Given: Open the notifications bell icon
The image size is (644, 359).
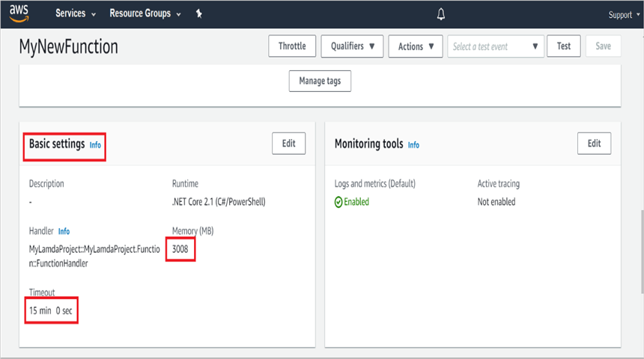Looking at the screenshot, I should (441, 14).
